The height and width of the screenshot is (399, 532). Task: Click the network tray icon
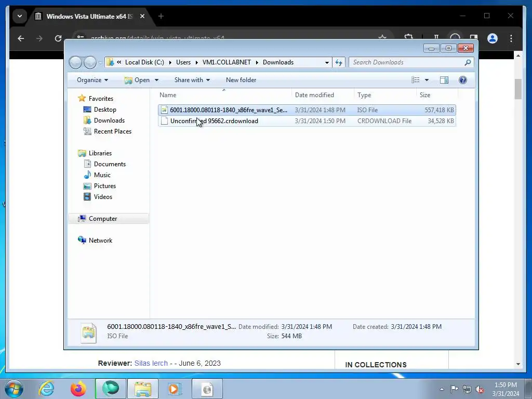pos(467,389)
